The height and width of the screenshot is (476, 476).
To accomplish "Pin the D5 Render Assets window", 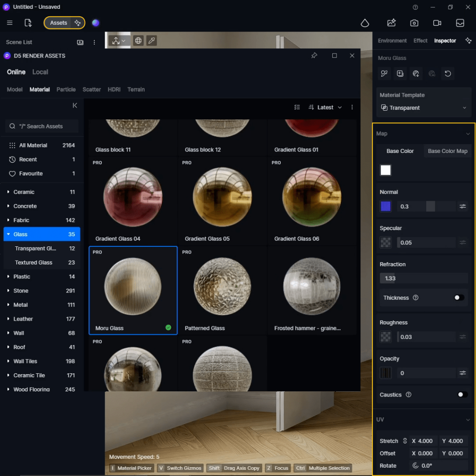I will click(x=314, y=56).
